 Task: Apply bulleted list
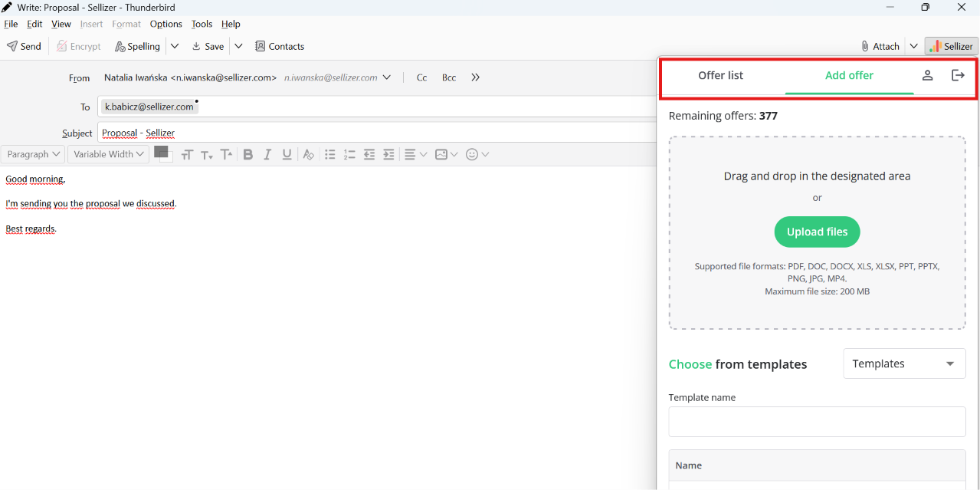point(330,155)
